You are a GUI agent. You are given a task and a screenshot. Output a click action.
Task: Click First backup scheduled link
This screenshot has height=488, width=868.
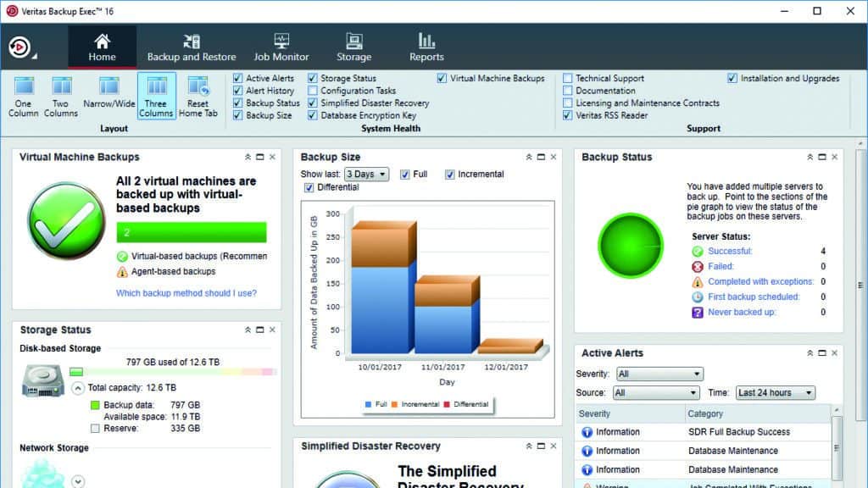click(754, 297)
